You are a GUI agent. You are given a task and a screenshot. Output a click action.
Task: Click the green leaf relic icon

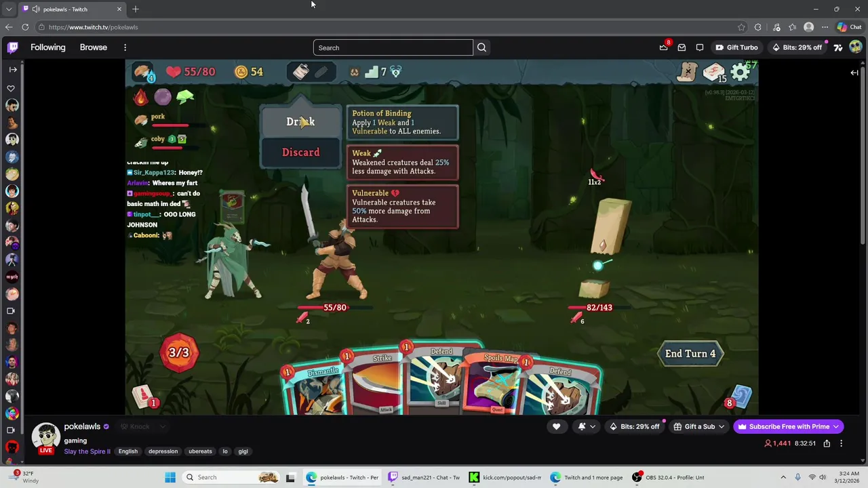point(185,97)
